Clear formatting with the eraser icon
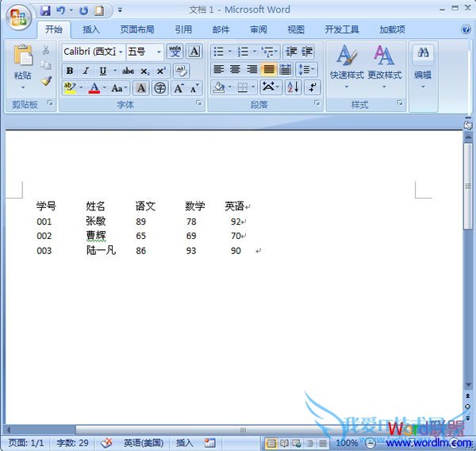The width and height of the screenshot is (476, 451). (181, 71)
